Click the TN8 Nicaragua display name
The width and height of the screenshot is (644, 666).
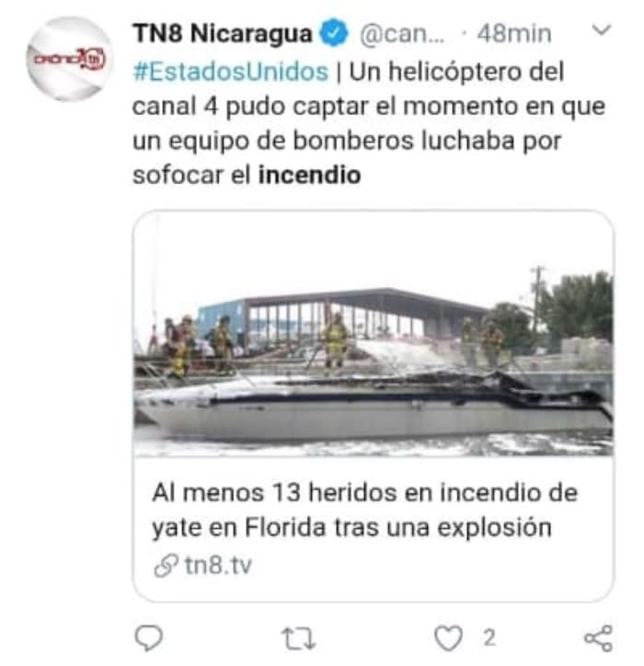click(x=222, y=33)
